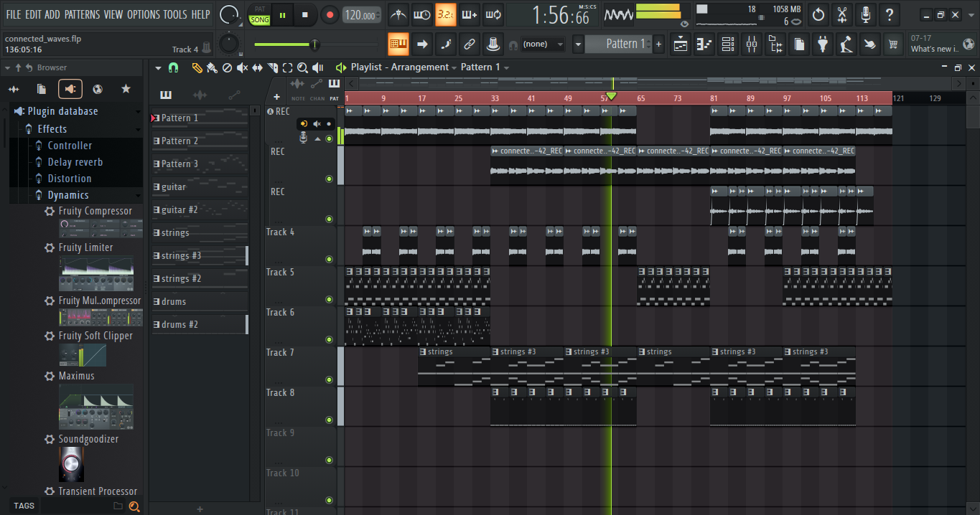The width and height of the screenshot is (980, 515).
Task: Open the pattern selector dropdown arrow
Action: (578, 44)
